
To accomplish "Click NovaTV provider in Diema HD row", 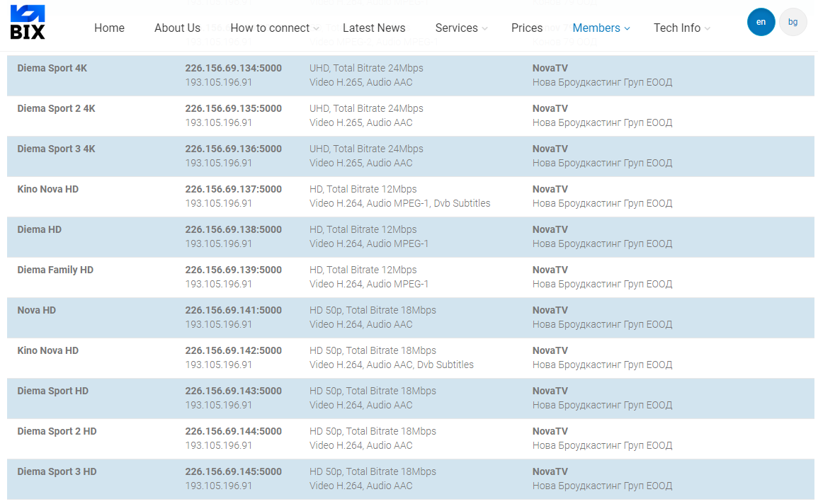I will 550,229.
